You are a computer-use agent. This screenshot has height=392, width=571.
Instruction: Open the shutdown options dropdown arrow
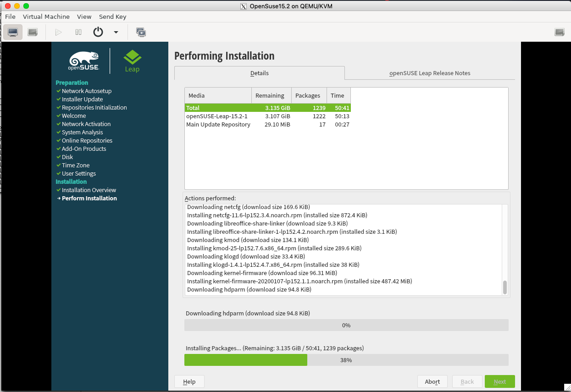click(x=116, y=32)
